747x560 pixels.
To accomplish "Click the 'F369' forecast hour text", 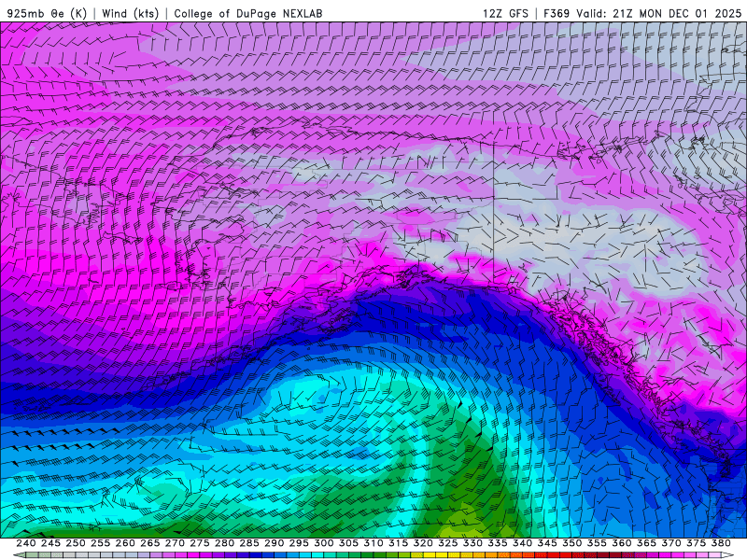I will click(x=557, y=13).
